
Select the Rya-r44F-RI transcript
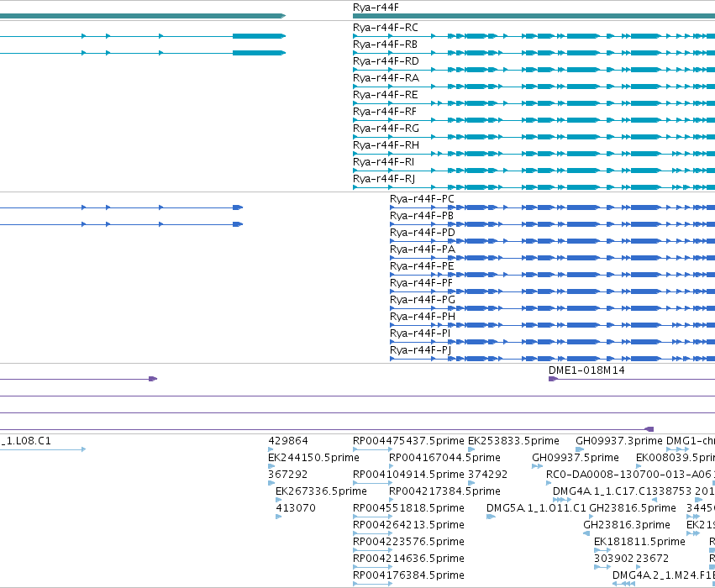pyautogui.click(x=383, y=163)
